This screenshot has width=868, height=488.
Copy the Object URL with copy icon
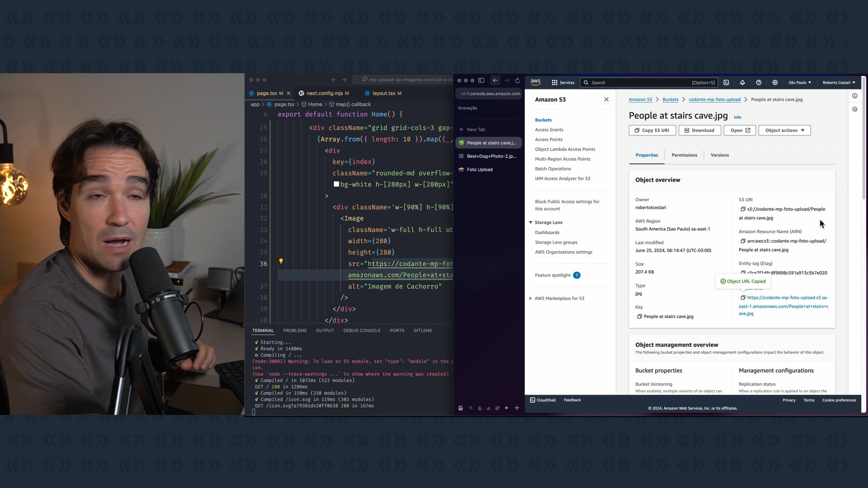[x=742, y=298]
